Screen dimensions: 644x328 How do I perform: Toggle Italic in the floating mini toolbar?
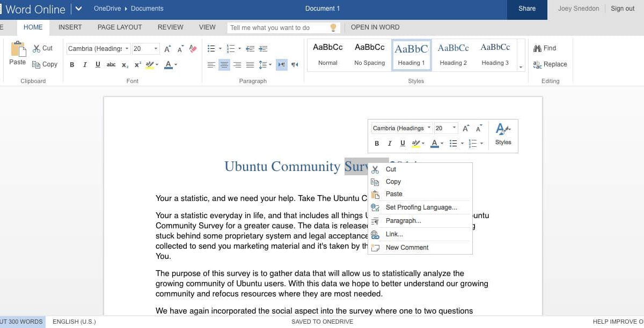tap(390, 144)
